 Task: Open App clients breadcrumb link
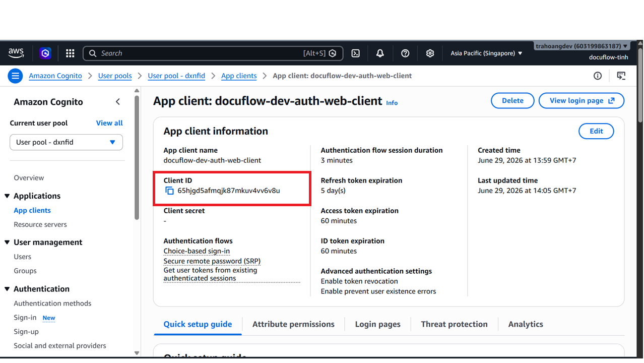pos(239,76)
